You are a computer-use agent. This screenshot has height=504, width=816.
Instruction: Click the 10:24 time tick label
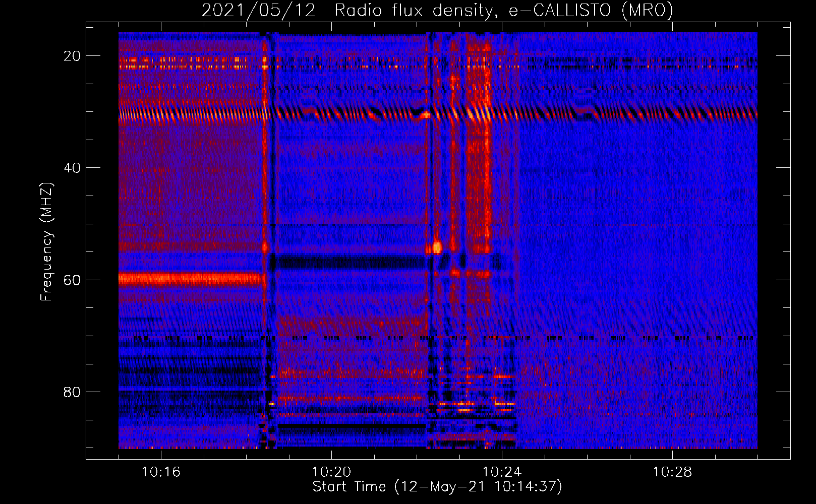click(x=502, y=472)
